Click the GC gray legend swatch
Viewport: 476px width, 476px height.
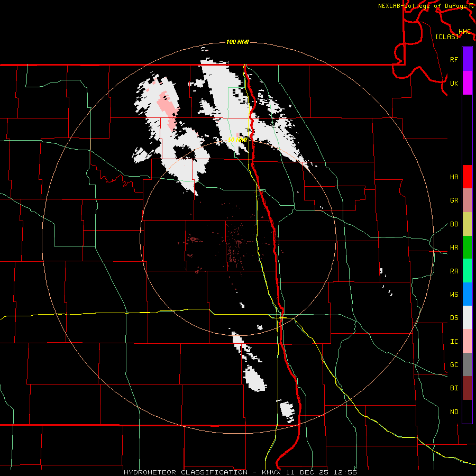[x=467, y=364]
